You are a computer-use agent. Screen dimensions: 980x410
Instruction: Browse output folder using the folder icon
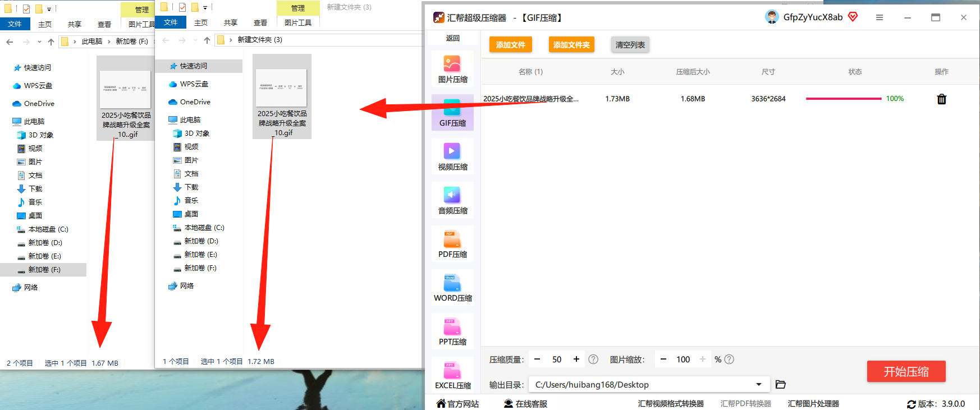[x=780, y=384]
